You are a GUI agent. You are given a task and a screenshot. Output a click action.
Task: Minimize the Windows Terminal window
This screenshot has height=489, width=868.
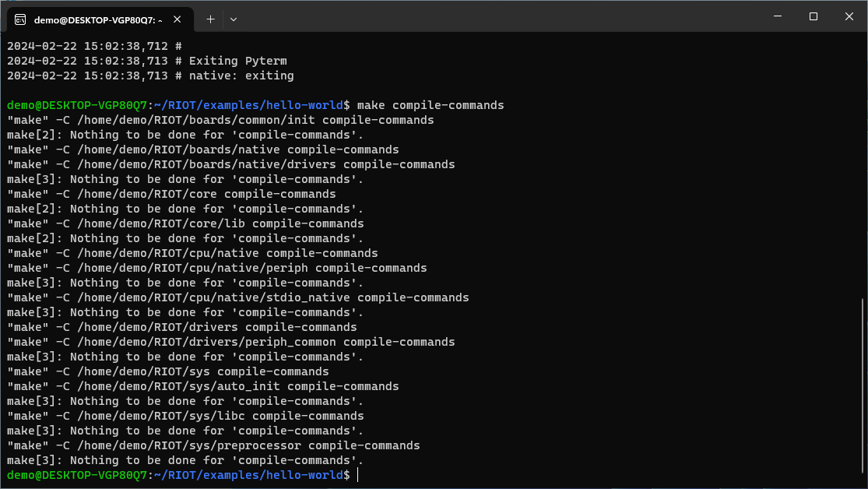coord(778,16)
